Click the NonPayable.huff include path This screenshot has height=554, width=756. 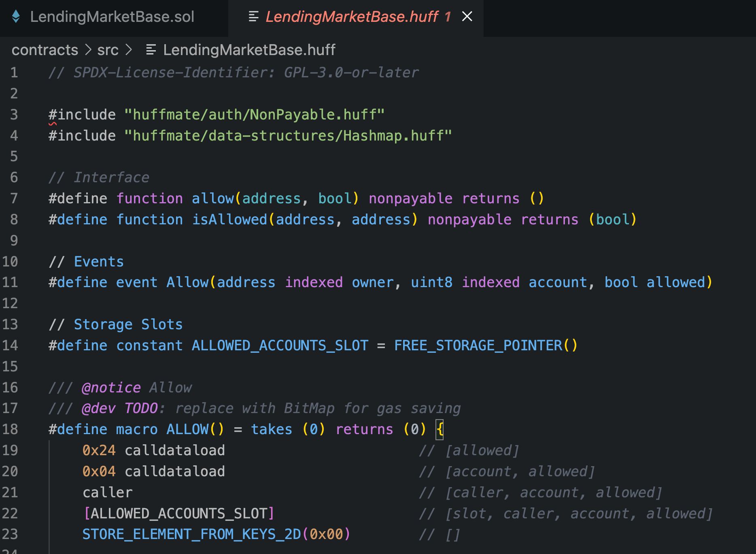click(x=254, y=115)
